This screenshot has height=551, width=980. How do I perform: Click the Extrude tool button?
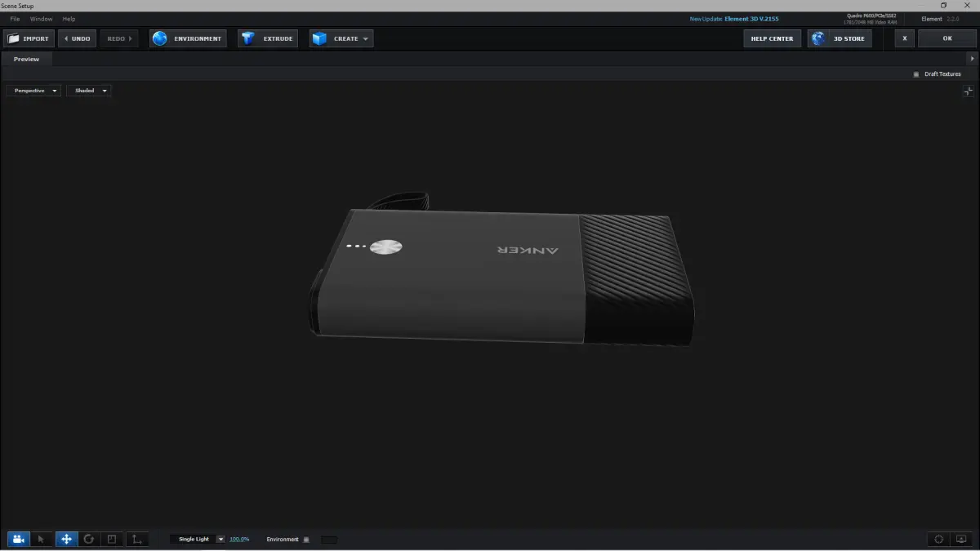[x=268, y=38]
